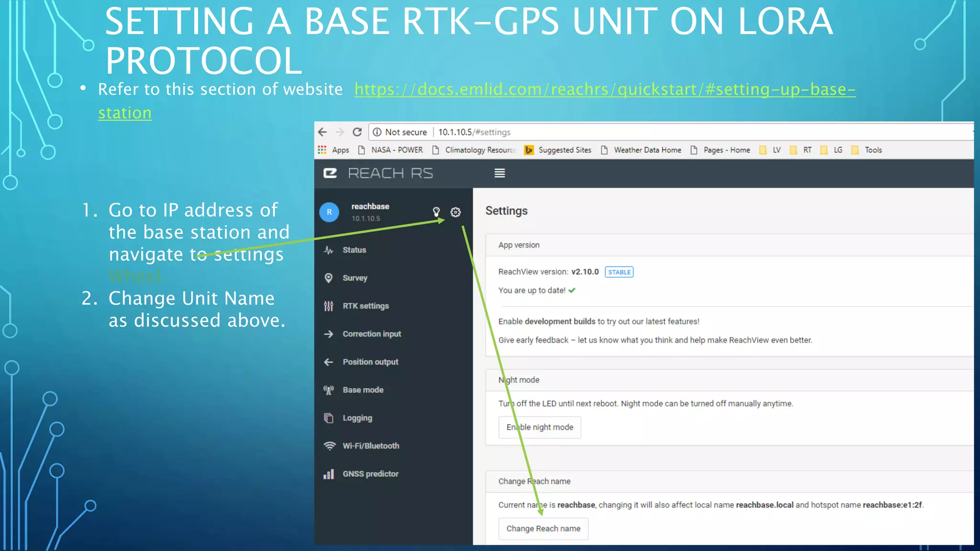Click the Wi-Fi/Bluetooth signal icon
The width and height of the screenshot is (980, 551).
point(329,446)
